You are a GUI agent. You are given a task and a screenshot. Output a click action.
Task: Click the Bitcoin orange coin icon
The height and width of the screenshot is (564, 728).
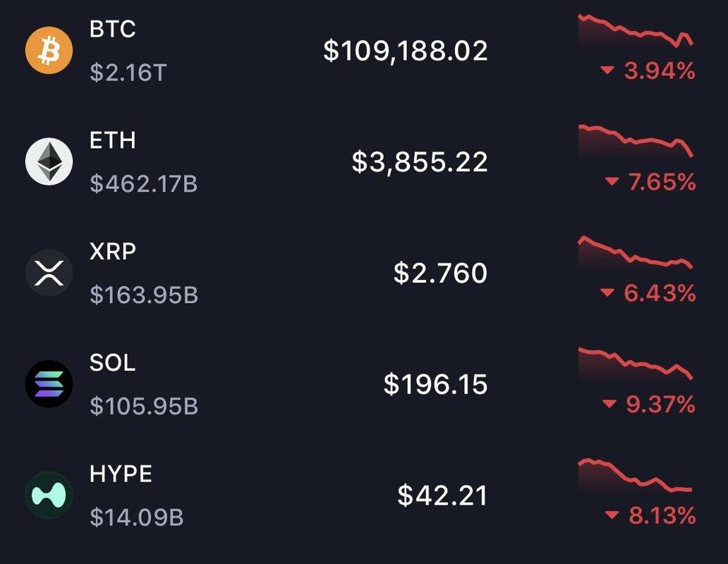tap(49, 50)
